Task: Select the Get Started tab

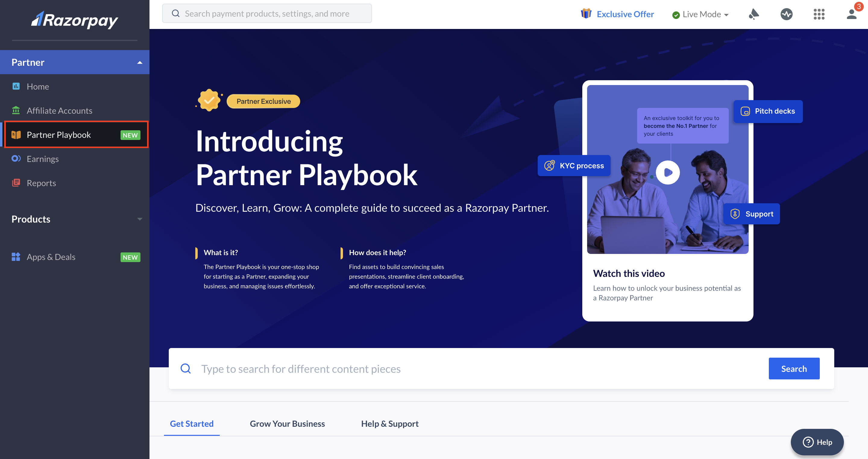Action: (192, 424)
